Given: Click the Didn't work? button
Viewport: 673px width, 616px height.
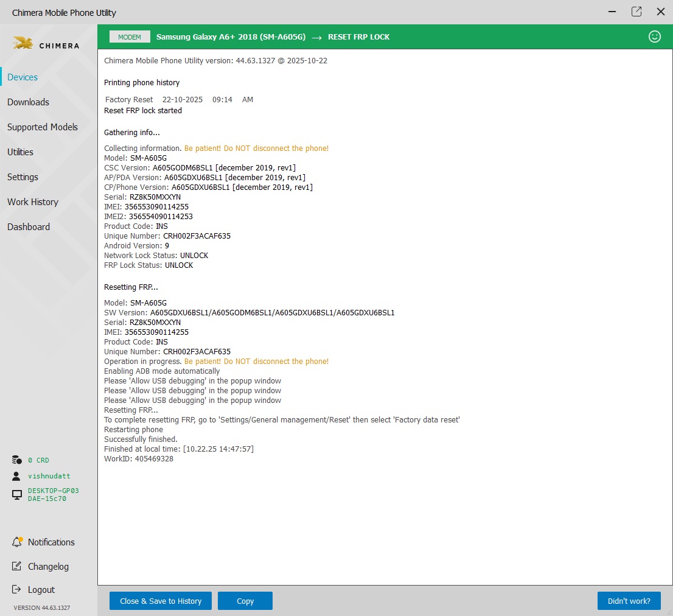Looking at the screenshot, I should click(629, 601).
